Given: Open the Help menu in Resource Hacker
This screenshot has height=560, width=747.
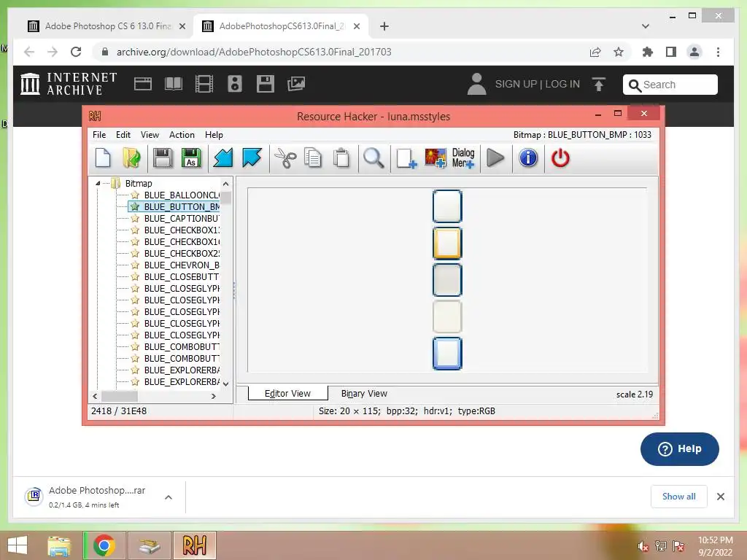Looking at the screenshot, I should [x=214, y=135].
